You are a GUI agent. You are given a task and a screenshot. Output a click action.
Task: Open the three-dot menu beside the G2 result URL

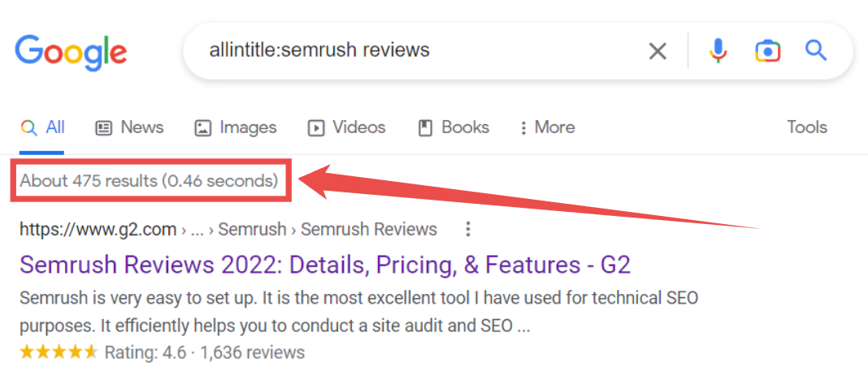(x=468, y=228)
